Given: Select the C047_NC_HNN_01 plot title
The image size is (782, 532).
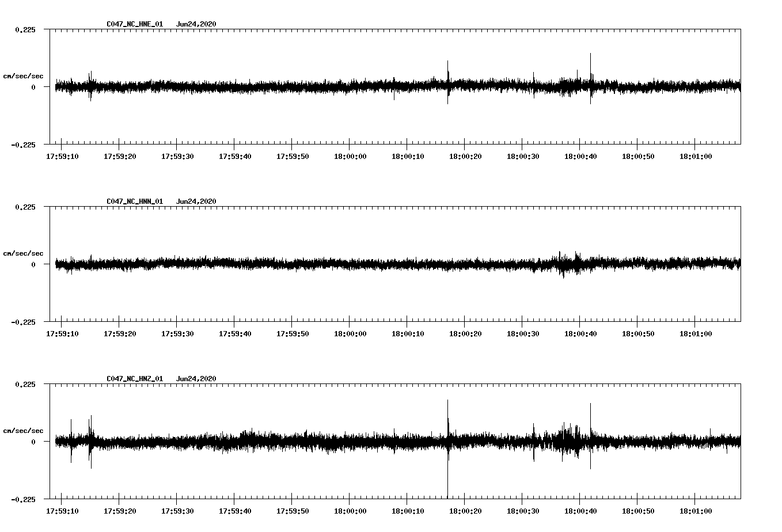Looking at the screenshot, I should coord(135,202).
